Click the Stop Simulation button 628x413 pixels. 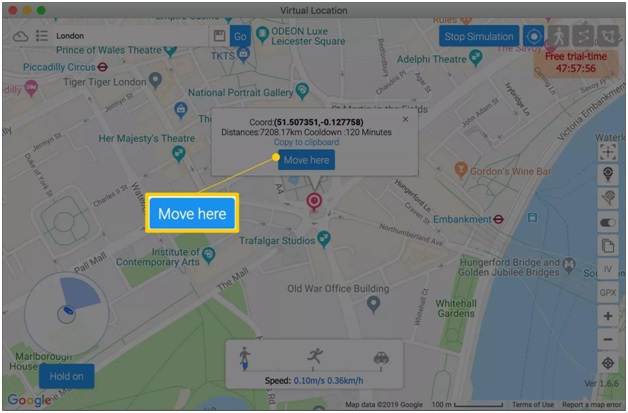click(x=479, y=36)
